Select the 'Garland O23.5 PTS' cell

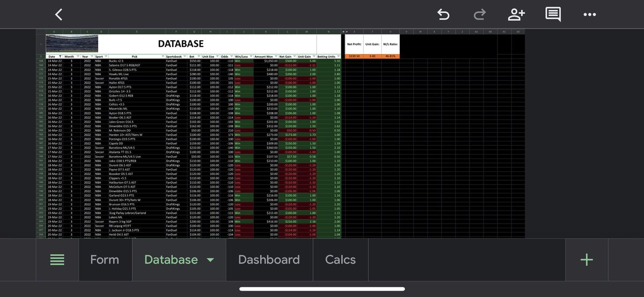coord(137,195)
